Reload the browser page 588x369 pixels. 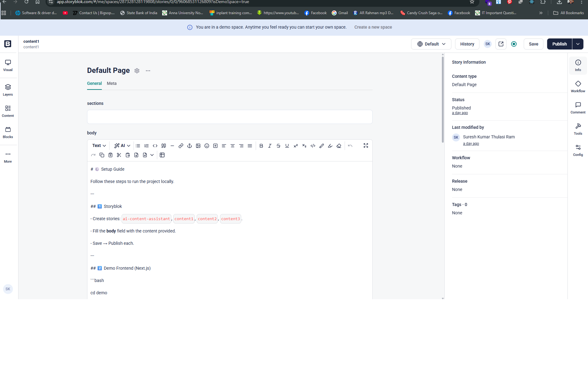(x=26, y=2)
